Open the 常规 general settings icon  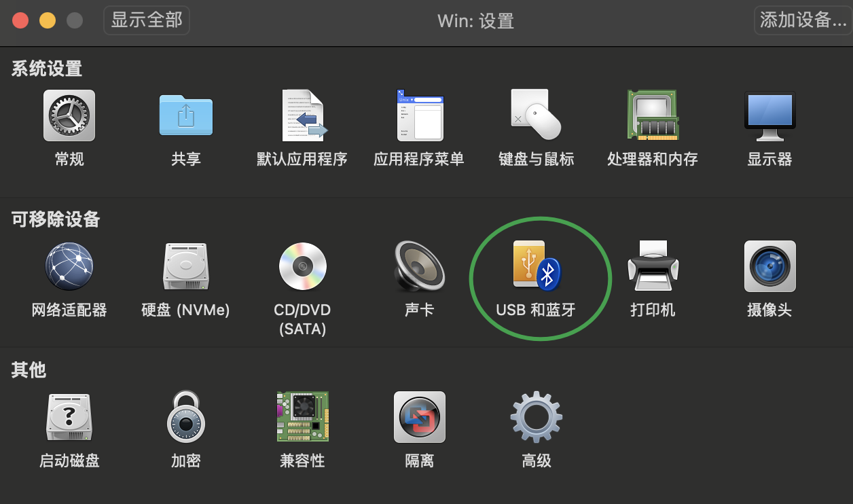69,115
